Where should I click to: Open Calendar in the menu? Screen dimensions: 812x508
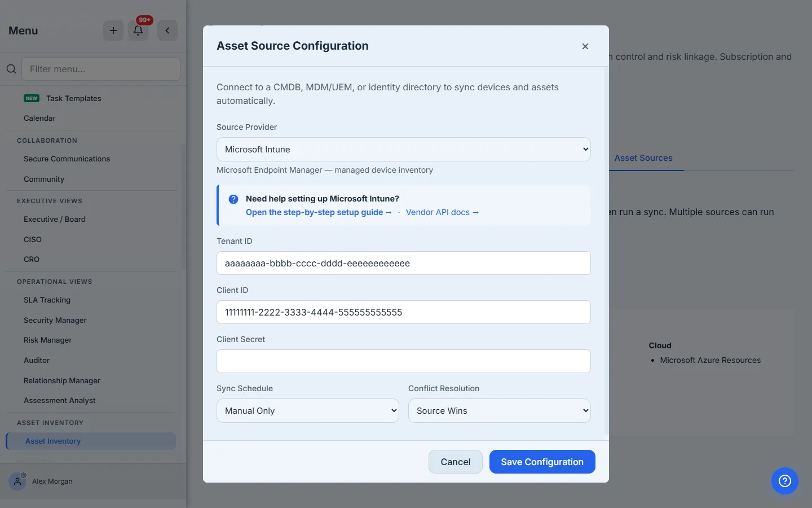point(39,119)
